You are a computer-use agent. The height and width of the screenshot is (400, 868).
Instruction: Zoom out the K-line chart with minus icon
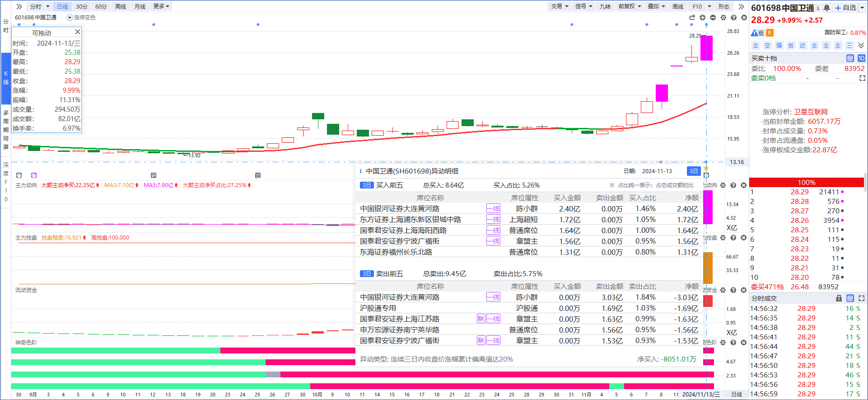pyautogui.click(x=713, y=18)
